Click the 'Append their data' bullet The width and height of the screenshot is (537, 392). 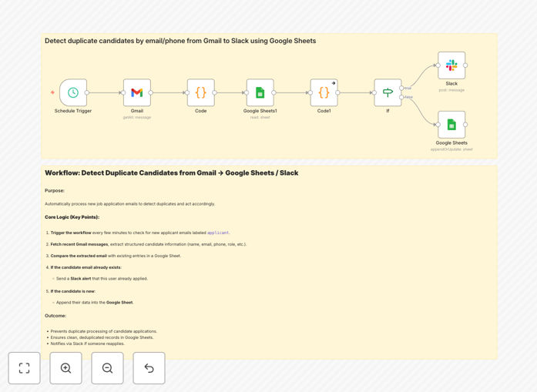pos(95,303)
